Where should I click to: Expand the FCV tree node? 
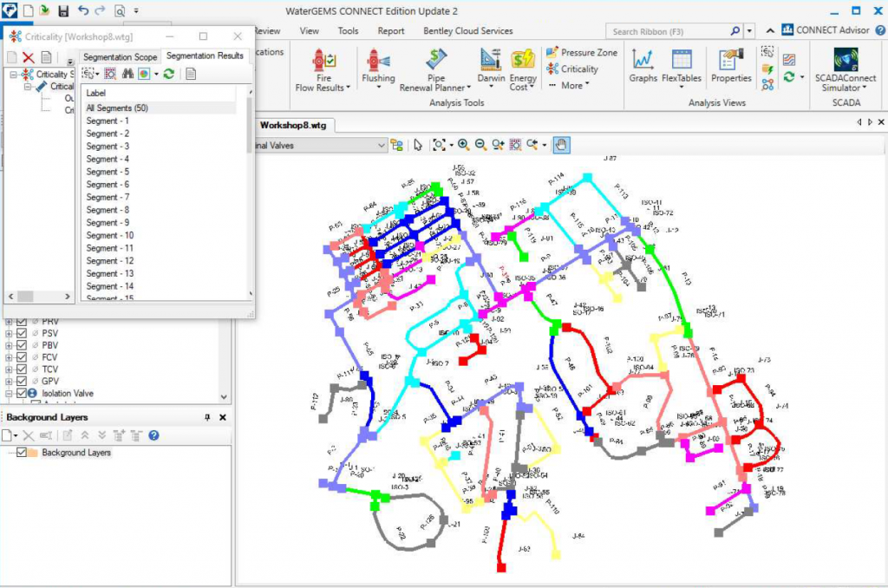point(10,356)
